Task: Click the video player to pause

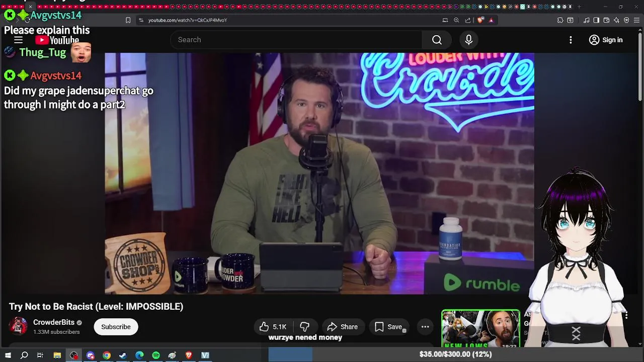Action: 319,173
